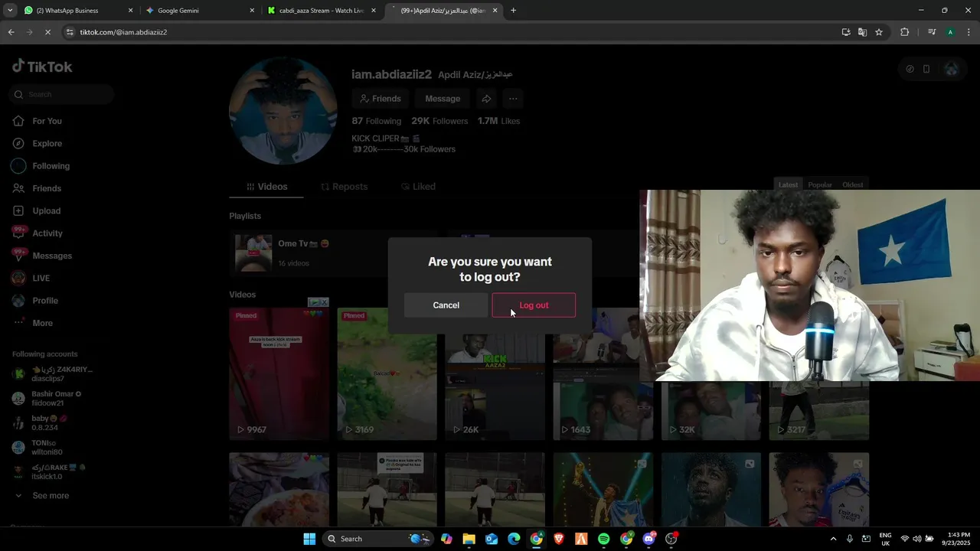Switch to the Google Gemini tab

201,11
